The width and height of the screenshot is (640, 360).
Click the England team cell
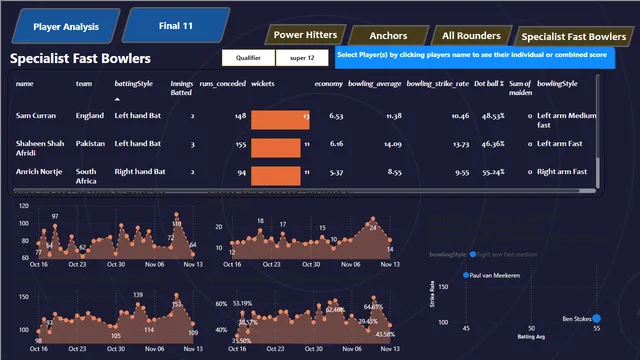point(90,116)
